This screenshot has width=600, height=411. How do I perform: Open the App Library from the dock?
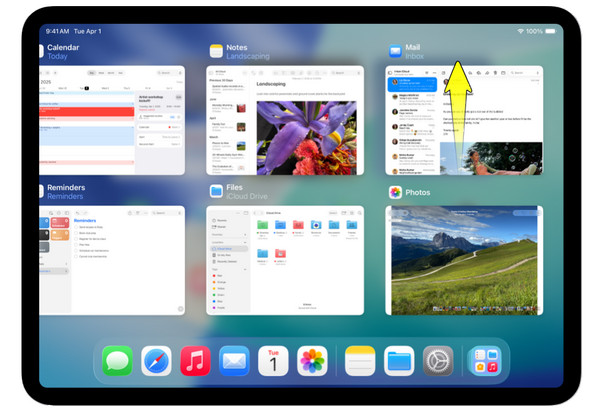point(486,361)
